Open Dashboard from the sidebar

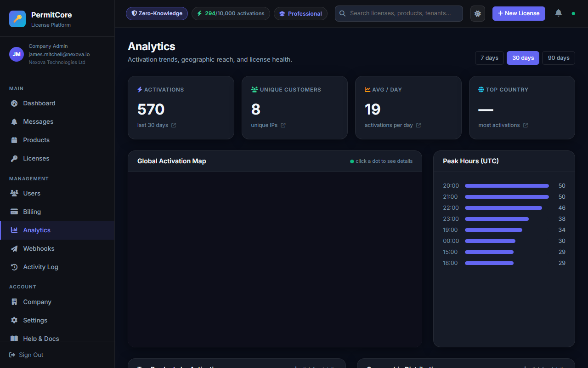pos(57,103)
